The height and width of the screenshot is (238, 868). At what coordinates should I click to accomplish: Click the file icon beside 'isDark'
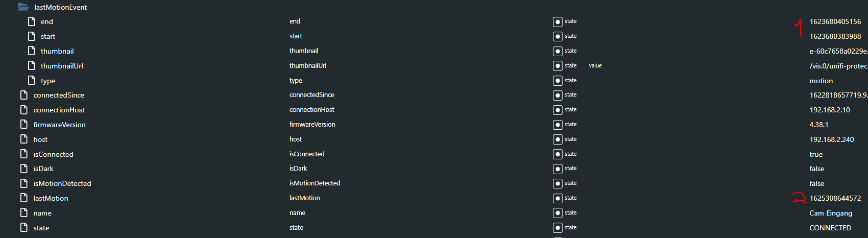pos(24,169)
